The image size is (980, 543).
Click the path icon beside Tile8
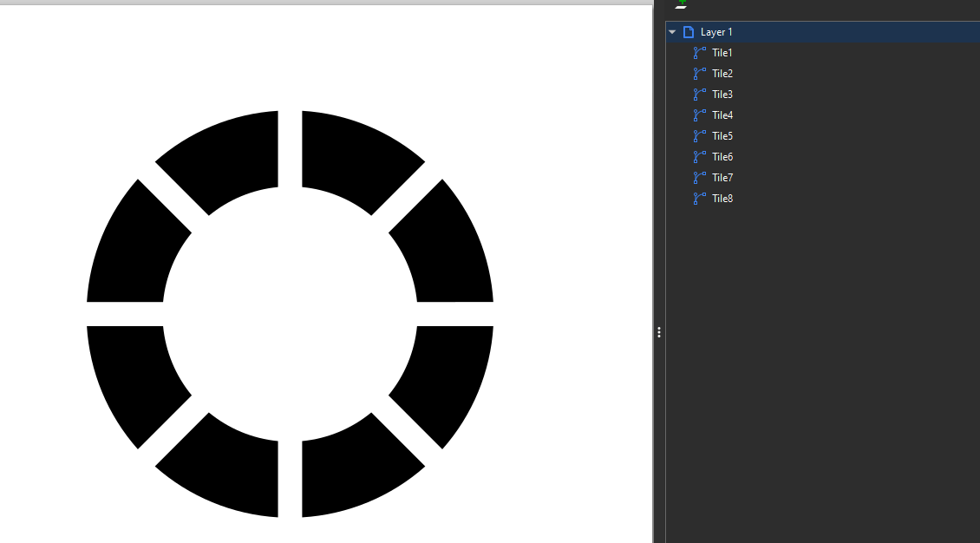pyautogui.click(x=700, y=199)
